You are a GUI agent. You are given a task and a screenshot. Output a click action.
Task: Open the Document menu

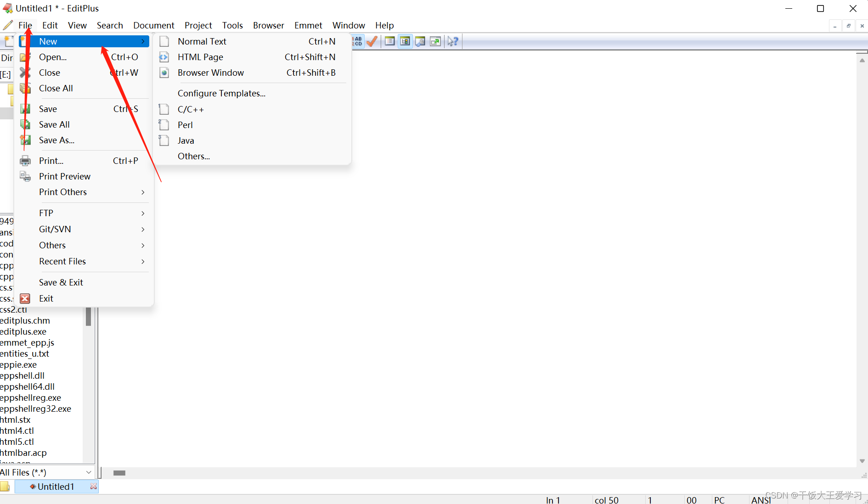tap(154, 25)
